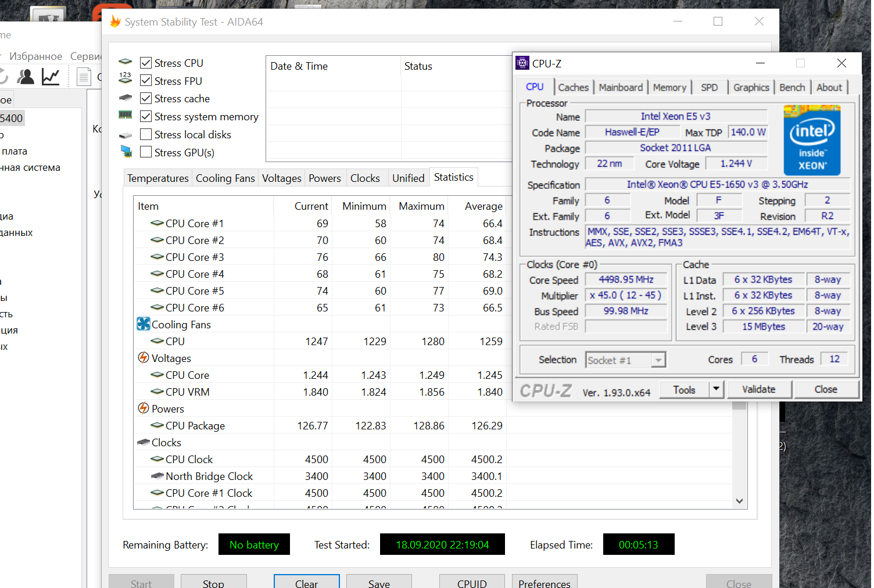Click the Validate button in CPU-Z

pos(758,389)
